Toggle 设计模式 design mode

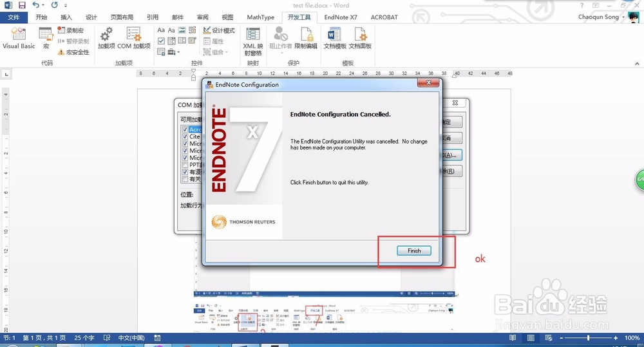point(219,30)
